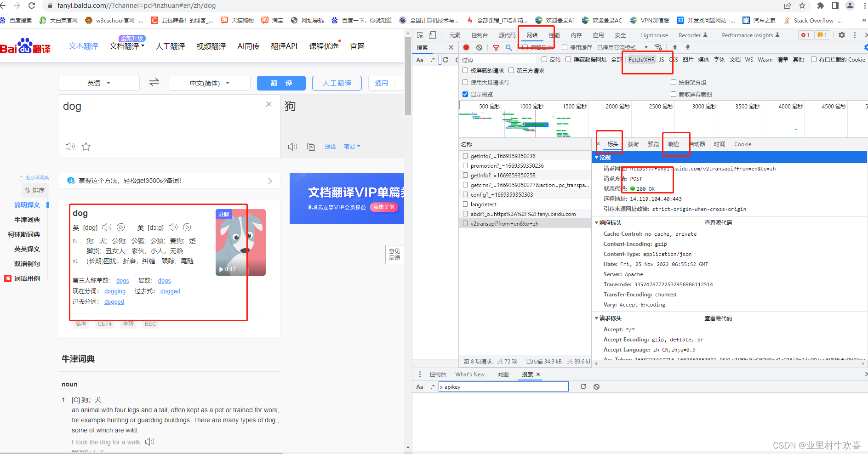Click the 过滤 network filter field
The width and height of the screenshot is (868, 454).
[498, 60]
